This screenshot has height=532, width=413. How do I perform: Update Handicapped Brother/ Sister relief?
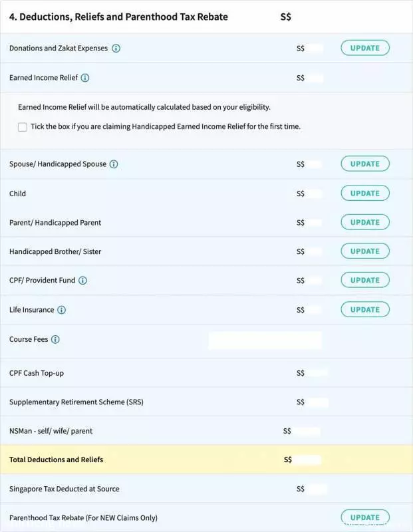pyautogui.click(x=365, y=251)
